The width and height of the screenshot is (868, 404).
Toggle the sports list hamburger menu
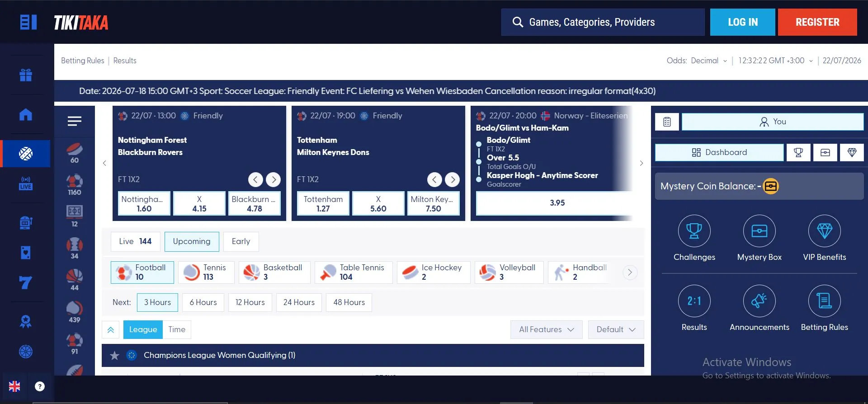click(75, 121)
